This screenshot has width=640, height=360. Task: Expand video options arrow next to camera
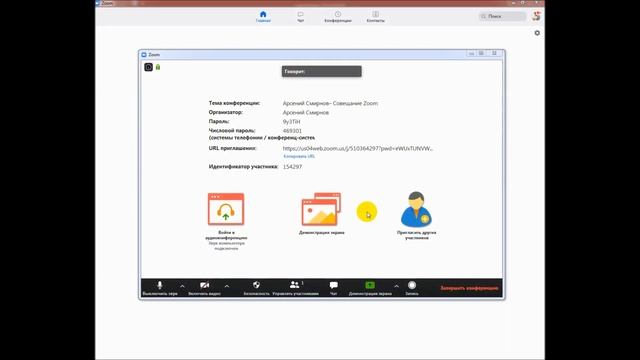[x=227, y=287]
